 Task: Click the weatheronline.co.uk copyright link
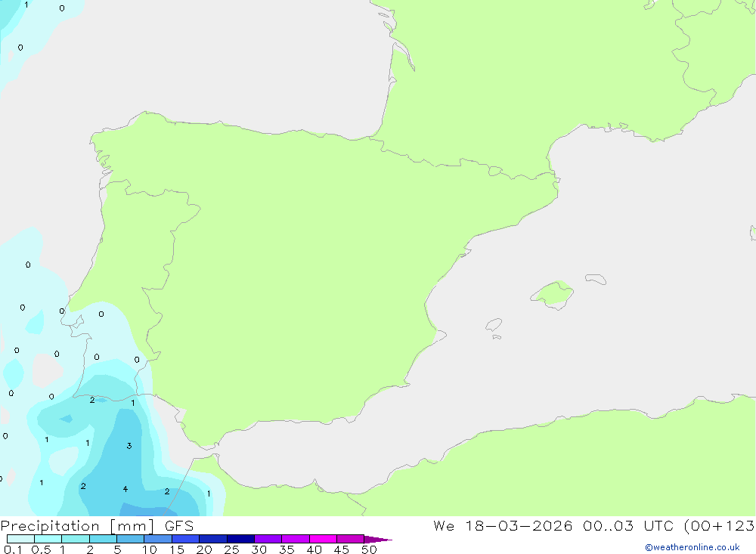pyautogui.click(x=692, y=547)
